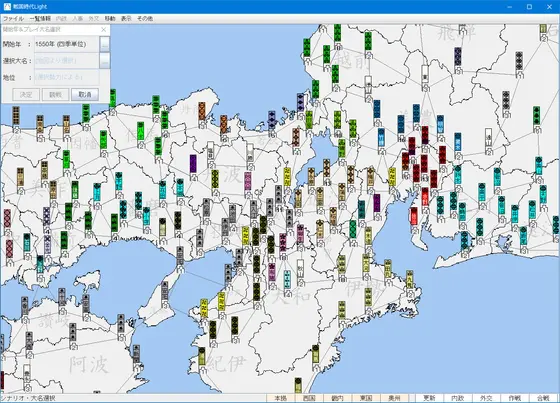Confirm with the 決定 button

[x=26, y=95]
